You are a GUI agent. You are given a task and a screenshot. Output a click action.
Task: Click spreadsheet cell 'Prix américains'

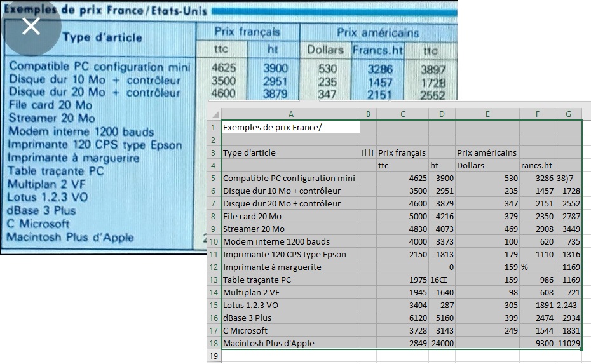coord(487,152)
